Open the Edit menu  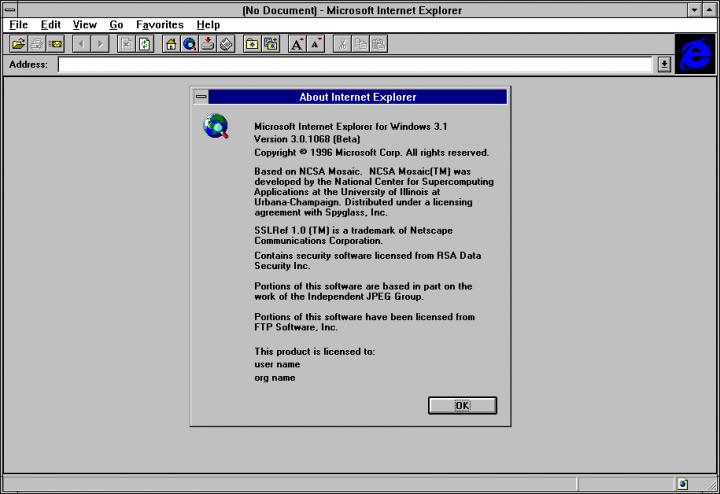pos(51,25)
